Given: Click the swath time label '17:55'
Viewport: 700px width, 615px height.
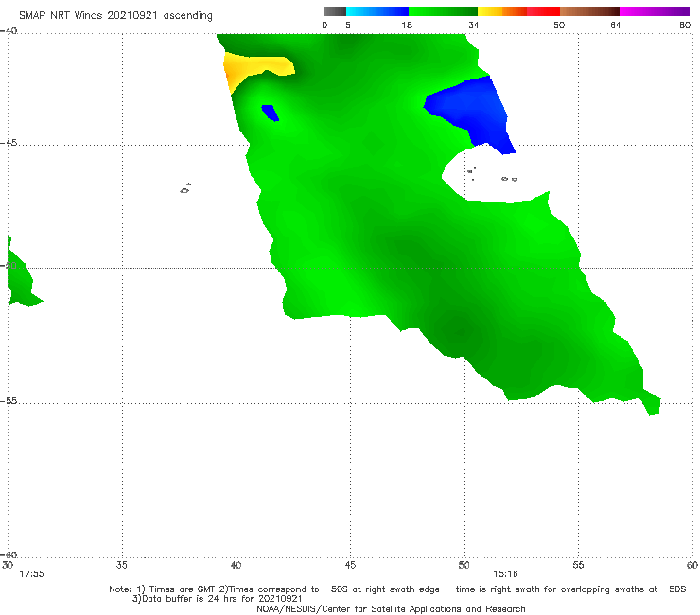Looking at the screenshot, I should point(32,574).
